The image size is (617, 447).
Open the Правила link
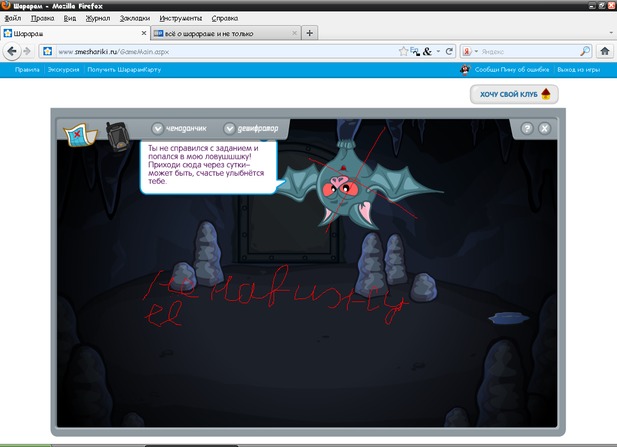click(x=27, y=70)
